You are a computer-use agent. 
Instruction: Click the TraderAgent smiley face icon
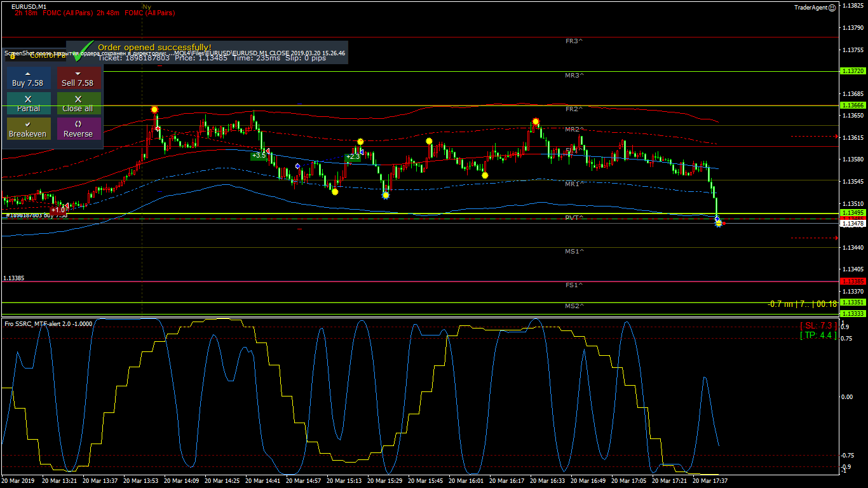(832, 8)
